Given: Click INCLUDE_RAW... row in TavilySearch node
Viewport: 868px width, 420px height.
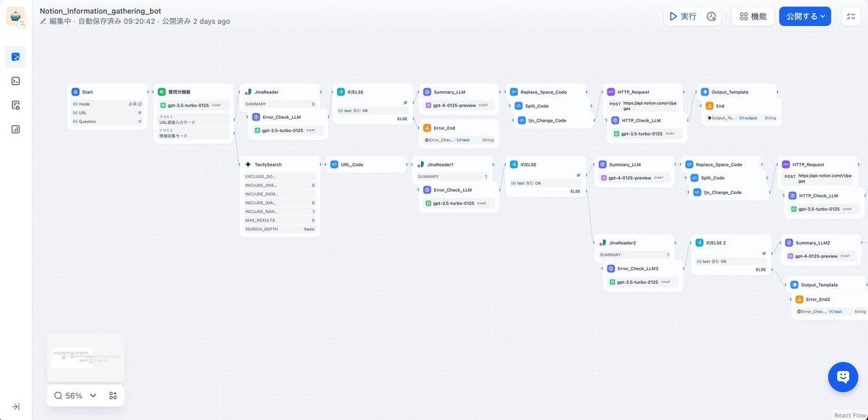Looking at the screenshot, I should [280, 211].
